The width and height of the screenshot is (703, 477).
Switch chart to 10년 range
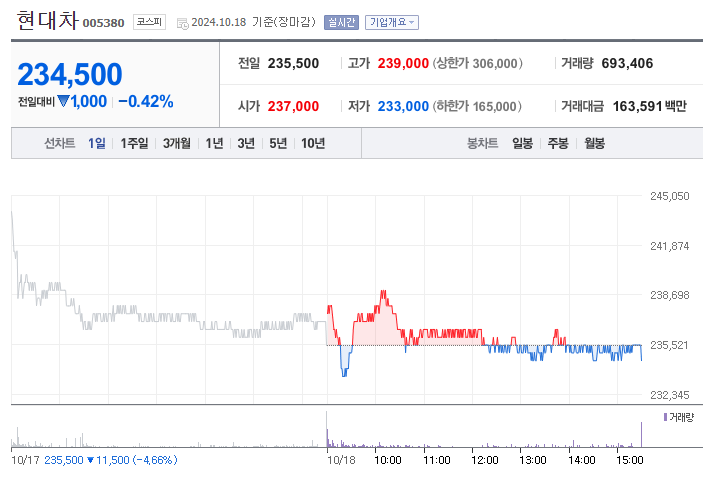point(312,143)
